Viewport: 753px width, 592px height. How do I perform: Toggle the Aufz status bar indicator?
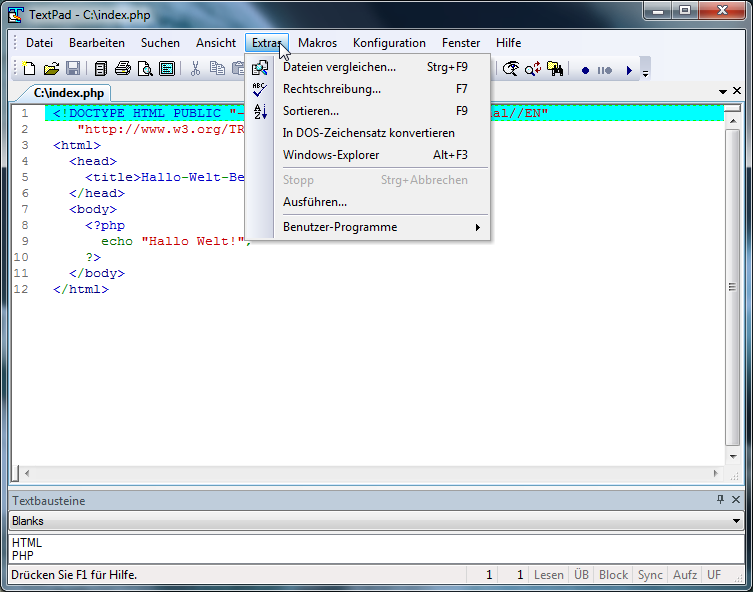click(685, 575)
